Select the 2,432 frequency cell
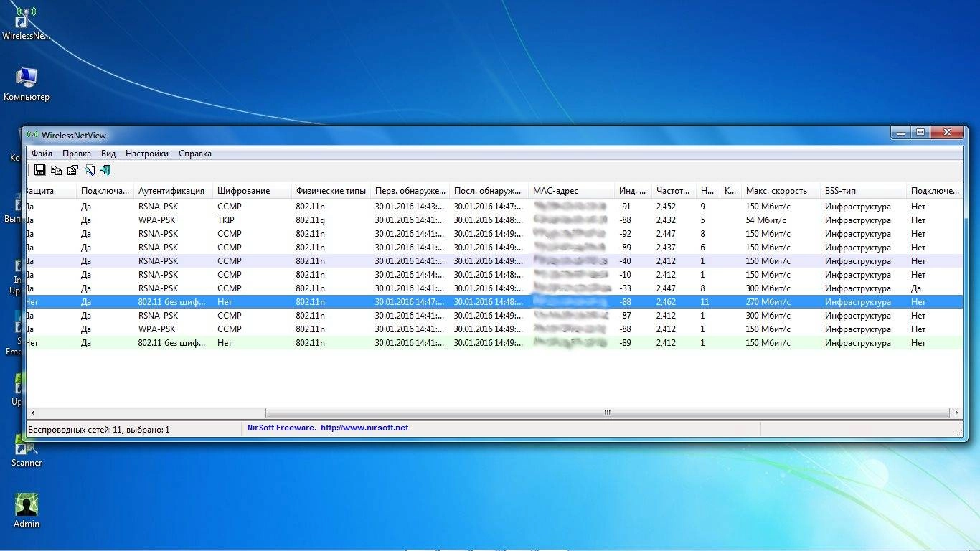 pos(666,220)
